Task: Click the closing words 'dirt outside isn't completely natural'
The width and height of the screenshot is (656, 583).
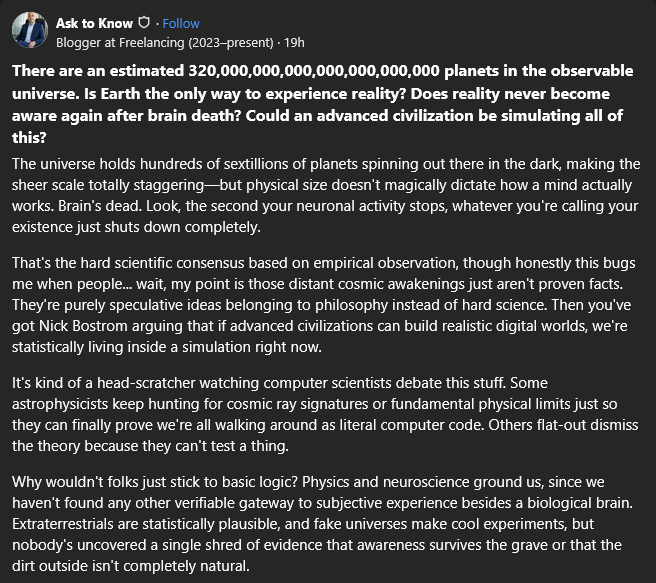Action: pyautogui.click(x=131, y=566)
